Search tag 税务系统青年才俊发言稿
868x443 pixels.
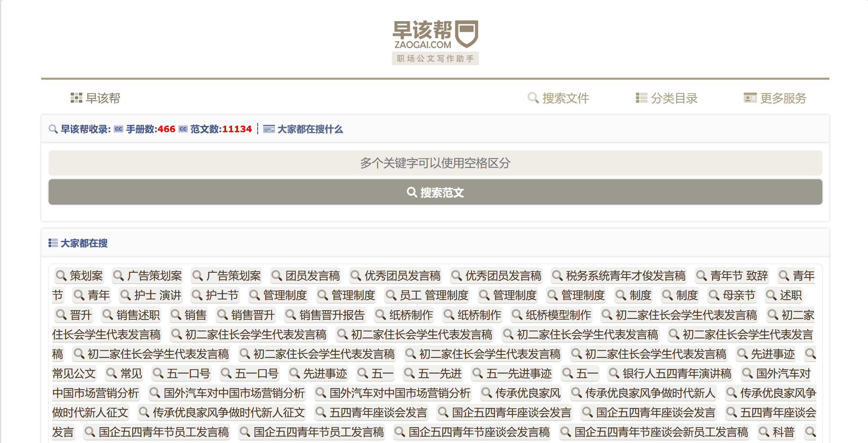(x=619, y=276)
